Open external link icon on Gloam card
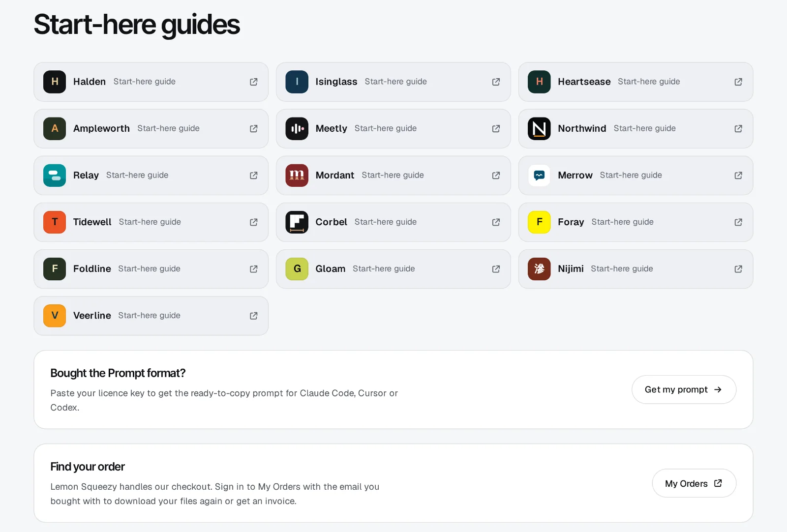Screen dimensions: 787x532 [x=496, y=268]
